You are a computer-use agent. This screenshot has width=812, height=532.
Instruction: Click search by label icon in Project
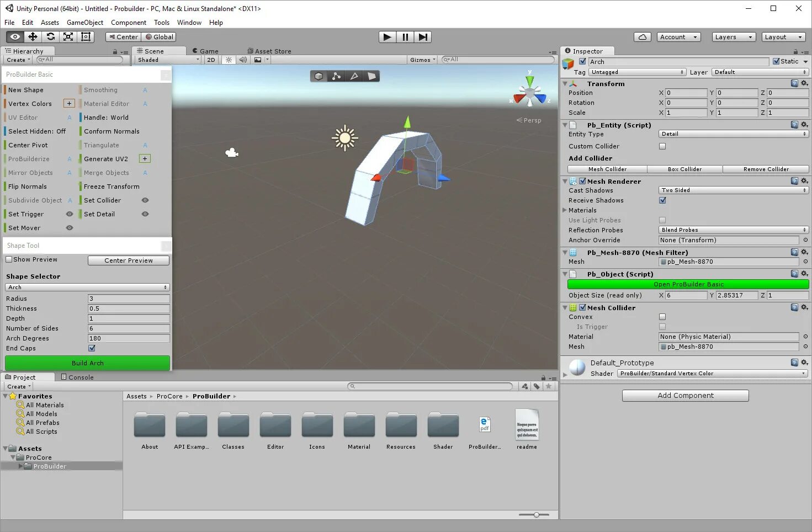pyautogui.click(x=537, y=386)
